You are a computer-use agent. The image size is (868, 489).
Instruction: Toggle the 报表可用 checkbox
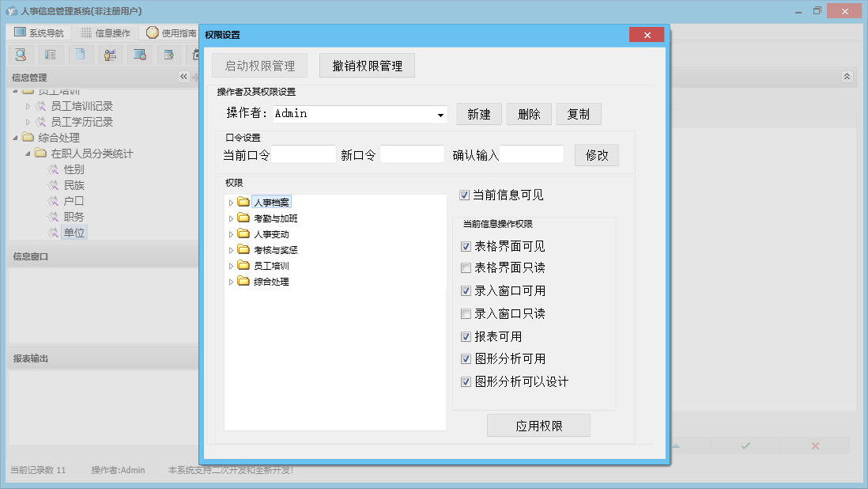[x=466, y=337]
